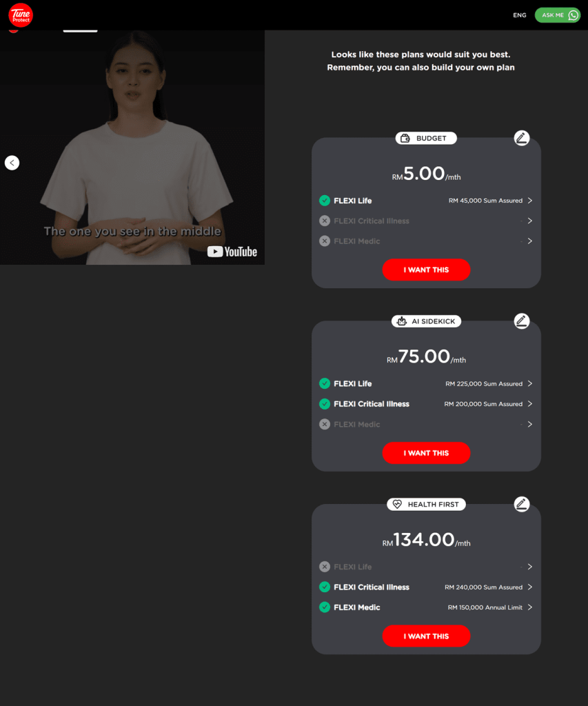588x706 pixels.
Task: Choose I WANT THIS for RM134.00 plan
Action: click(426, 636)
